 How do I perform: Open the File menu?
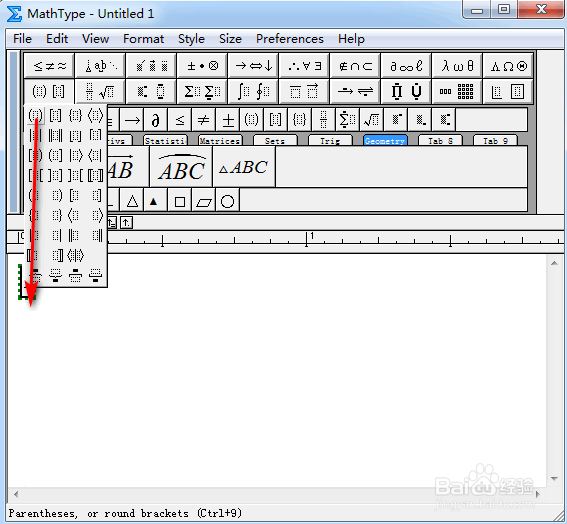coord(22,39)
